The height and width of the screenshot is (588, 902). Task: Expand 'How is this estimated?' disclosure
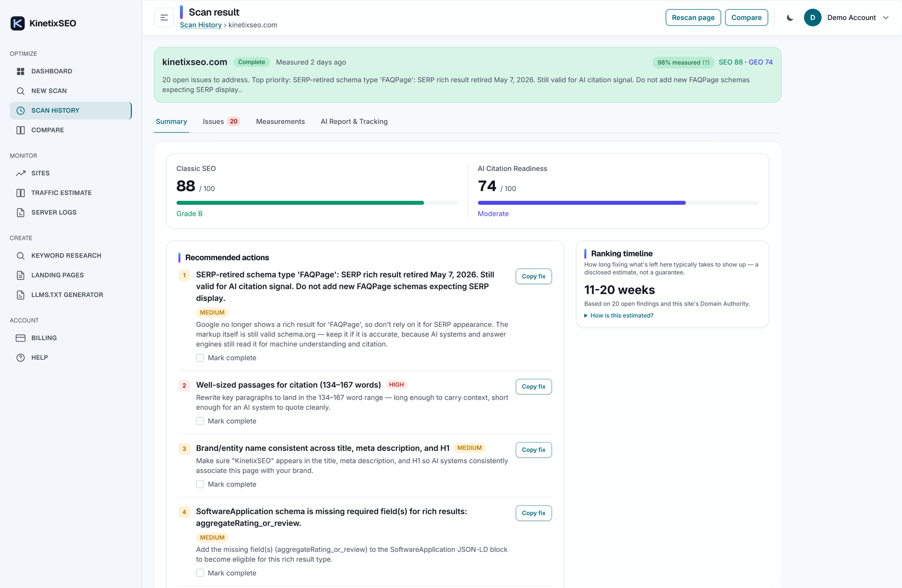(x=619, y=316)
